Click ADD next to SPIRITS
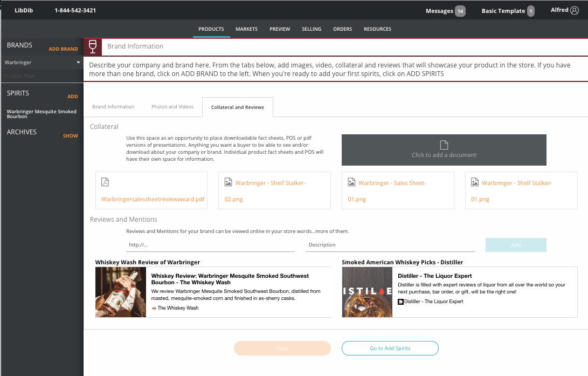Viewport: 588px width, 376px height. click(73, 97)
